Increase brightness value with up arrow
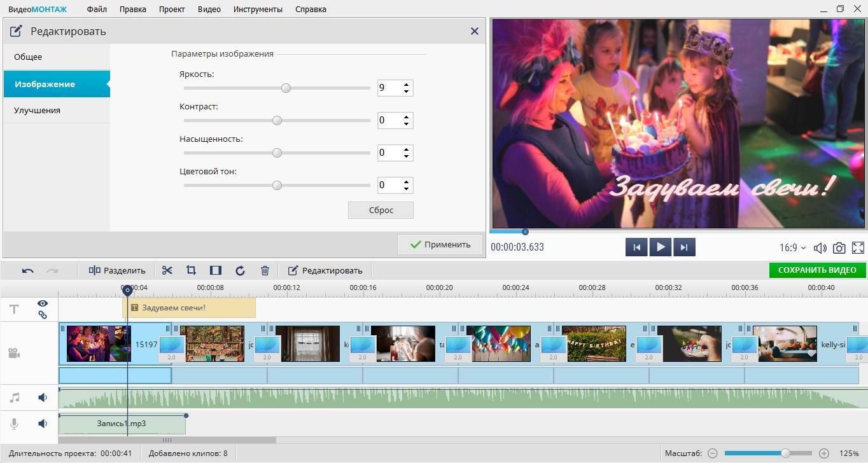 pos(406,84)
